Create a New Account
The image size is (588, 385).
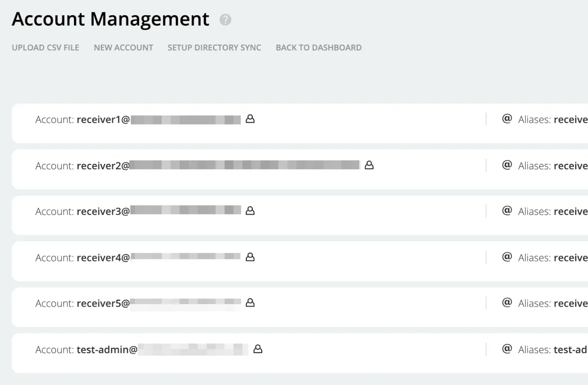[123, 48]
